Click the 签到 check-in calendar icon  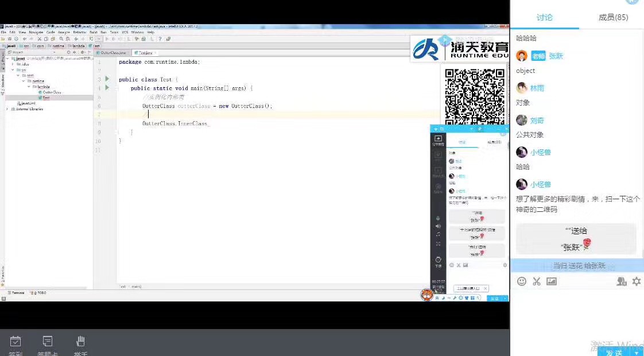coord(15,342)
